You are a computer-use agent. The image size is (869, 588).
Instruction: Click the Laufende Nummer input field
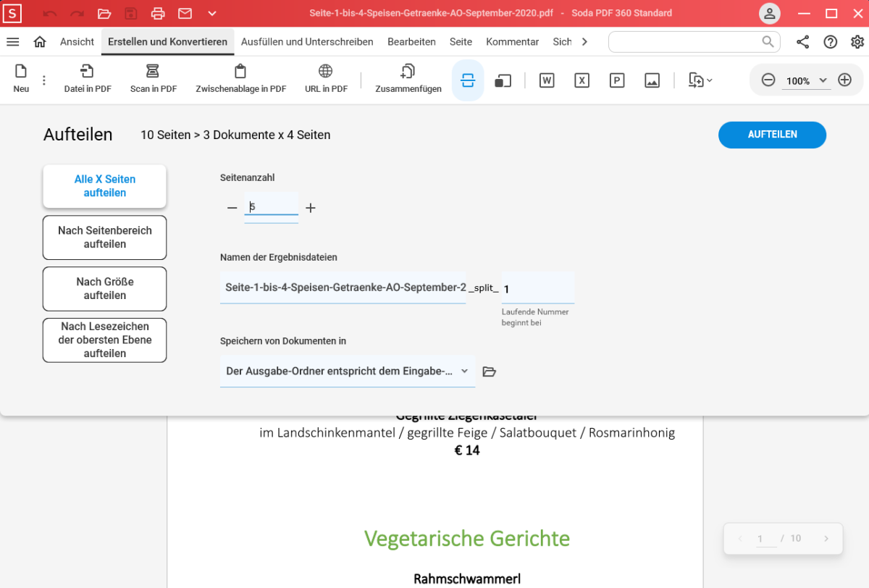537,289
